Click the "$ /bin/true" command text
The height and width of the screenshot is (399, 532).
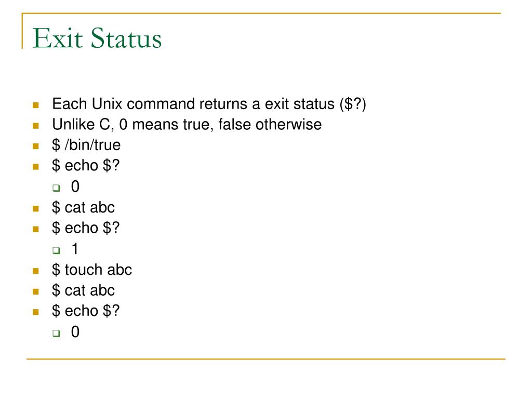(86, 145)
